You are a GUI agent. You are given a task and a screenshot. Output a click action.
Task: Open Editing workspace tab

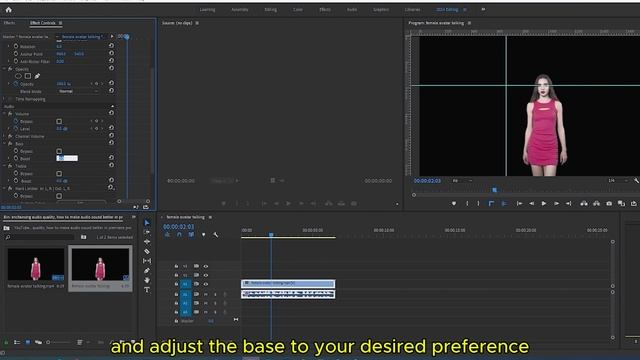(x=271, y=9)
